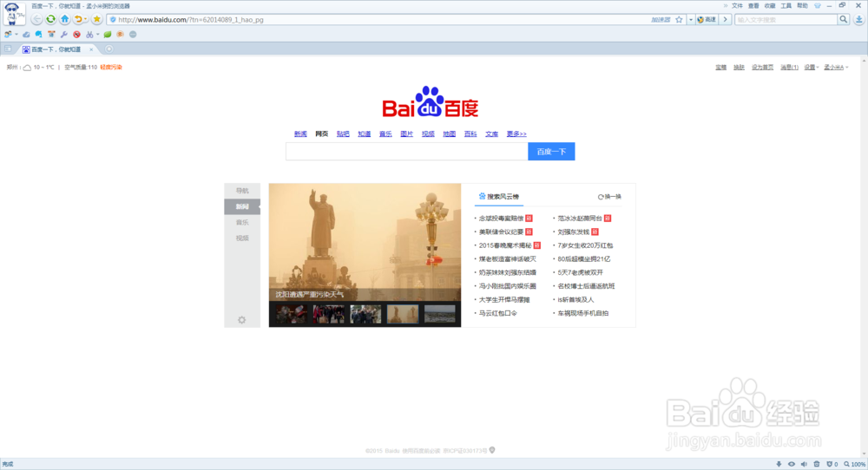Open the 收藏 menu

769,5
